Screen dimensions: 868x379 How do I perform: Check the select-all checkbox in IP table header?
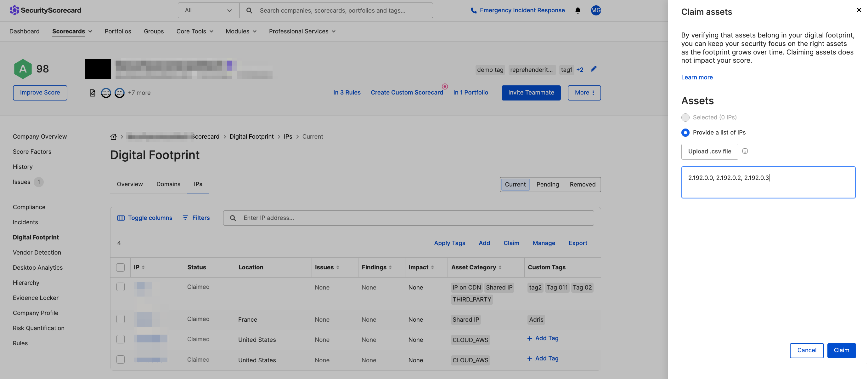pos(120,267)
